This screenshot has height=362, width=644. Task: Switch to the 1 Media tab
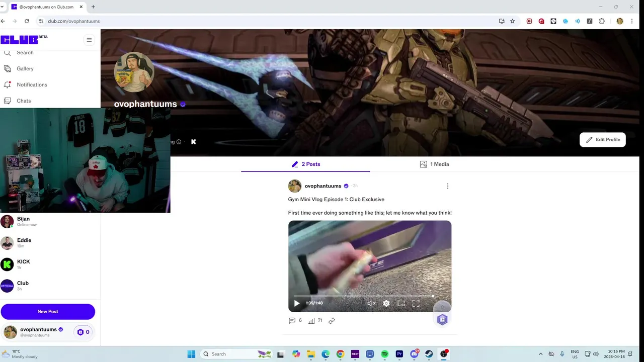tap(434, 164)
